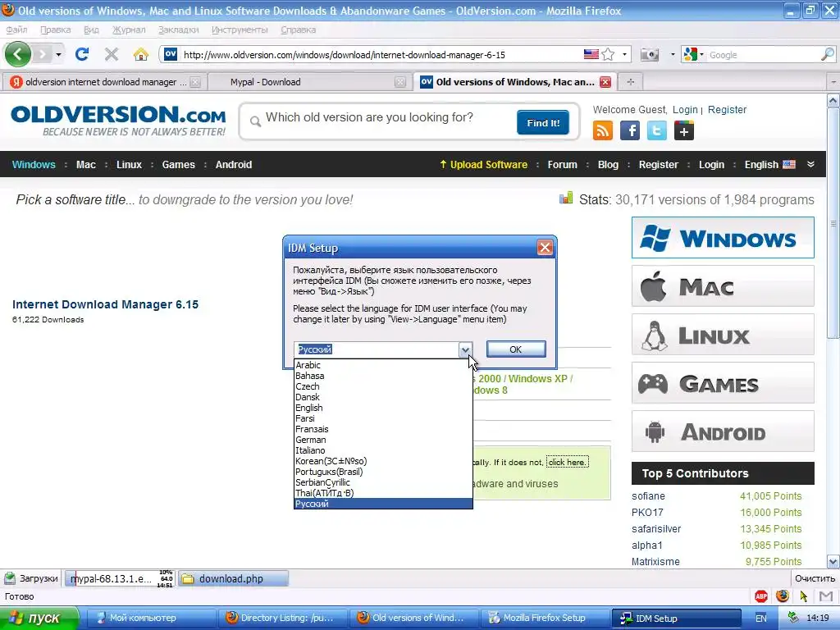Stop page loading with the X icon

click(x=112, y=54)
